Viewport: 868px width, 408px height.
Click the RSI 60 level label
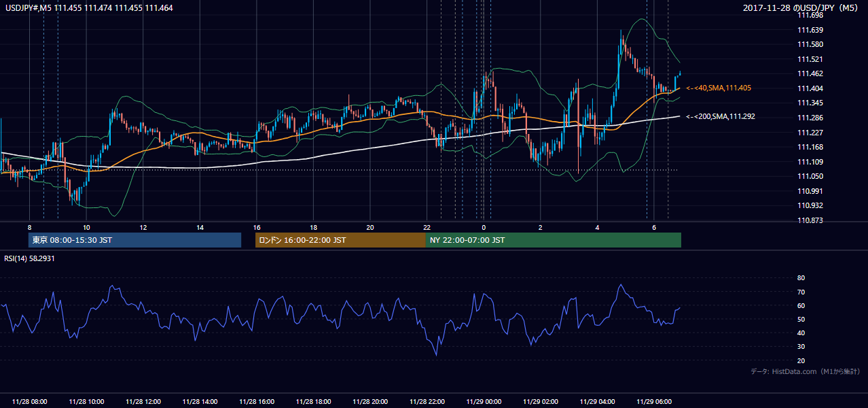tap(801, 306)
